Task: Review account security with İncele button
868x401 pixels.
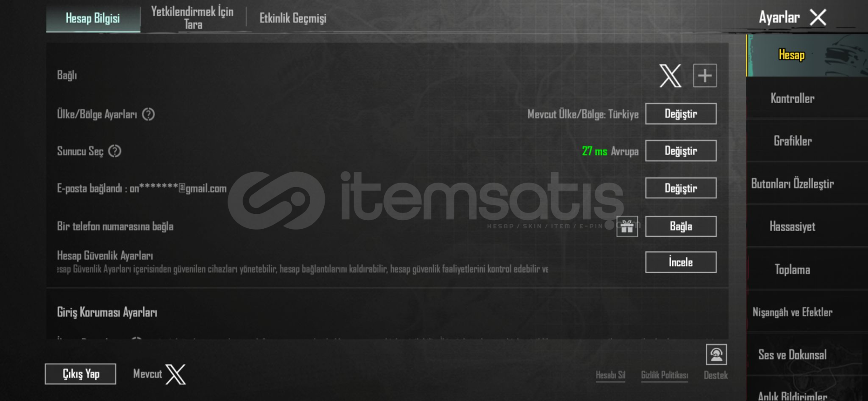Action: point(680,262)
